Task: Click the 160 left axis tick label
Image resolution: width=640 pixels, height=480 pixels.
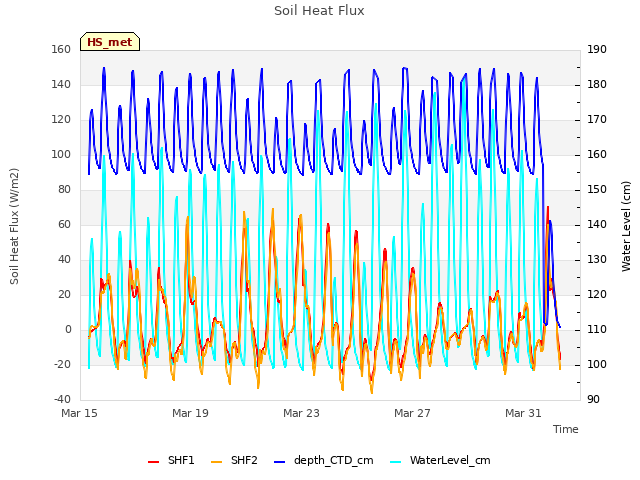Action: pos(61,50)
